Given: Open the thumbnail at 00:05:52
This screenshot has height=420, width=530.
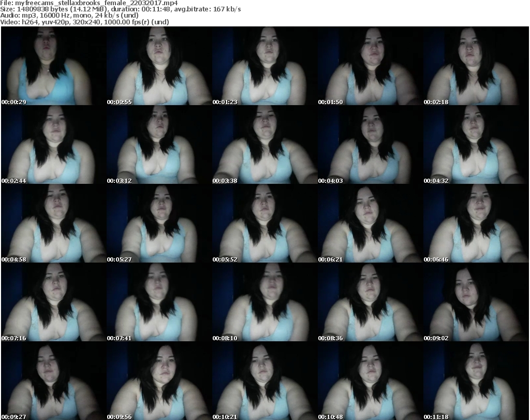Looking at the screenshot, I should pyautogui.click(x=264, y=223).
